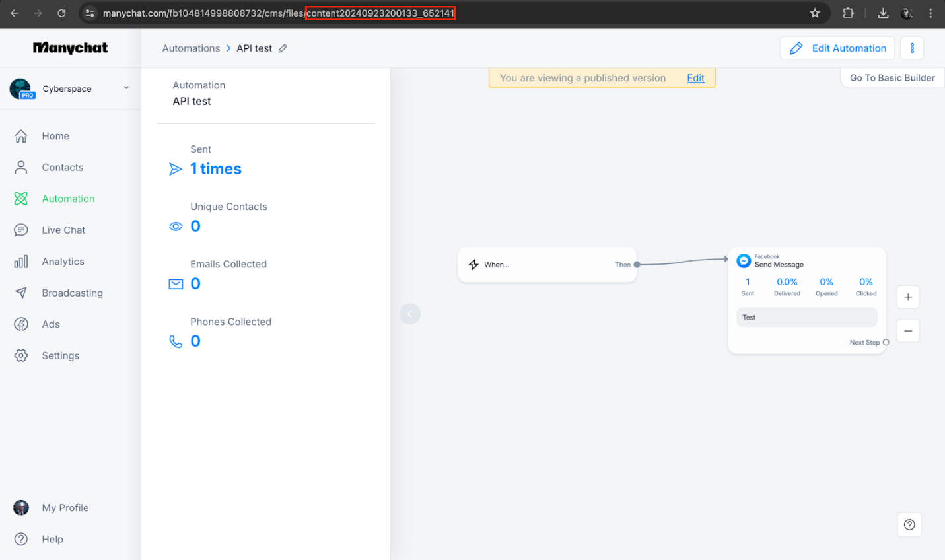Switch using Go To Basic Builder
Screen dimensions: 945x560
click(892, 78)
